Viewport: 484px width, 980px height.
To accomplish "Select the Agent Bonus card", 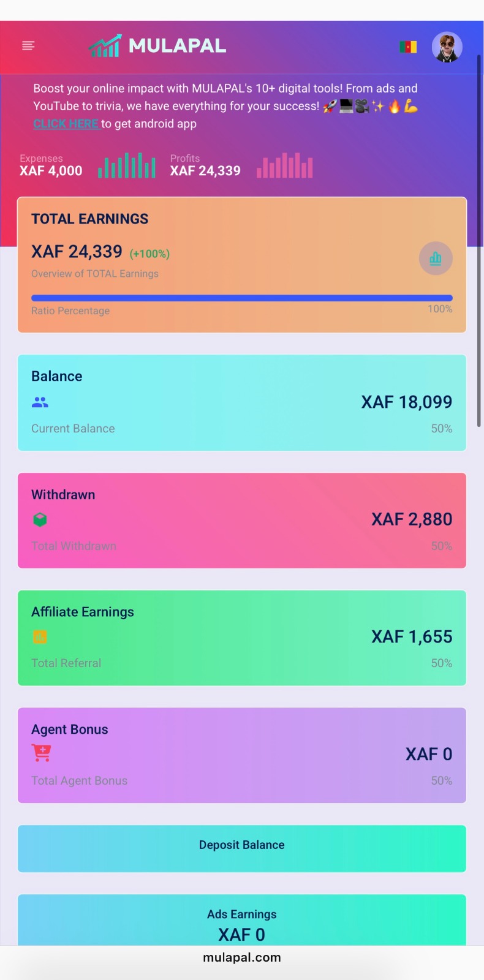I will tap(242, 755).
